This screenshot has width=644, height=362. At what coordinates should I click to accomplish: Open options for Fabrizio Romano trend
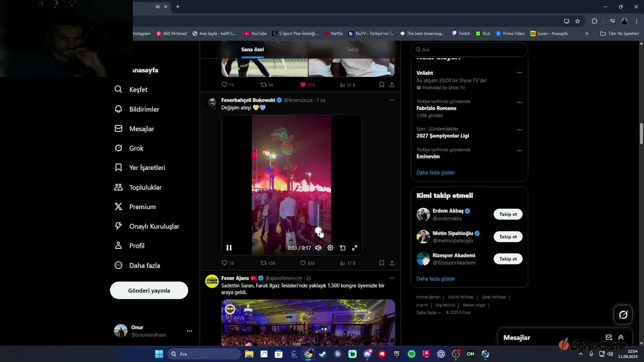tap(519, 103)
